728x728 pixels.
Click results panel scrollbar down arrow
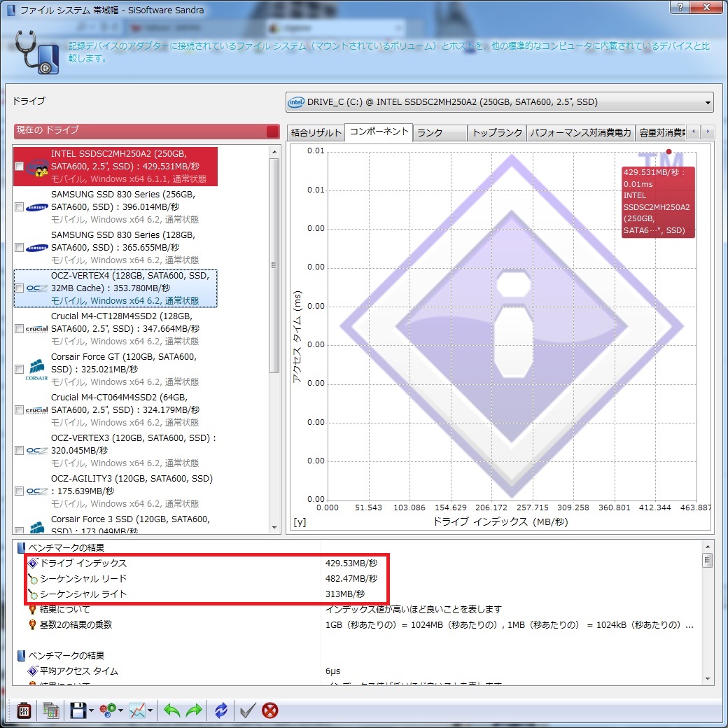[x=708, y=679]
